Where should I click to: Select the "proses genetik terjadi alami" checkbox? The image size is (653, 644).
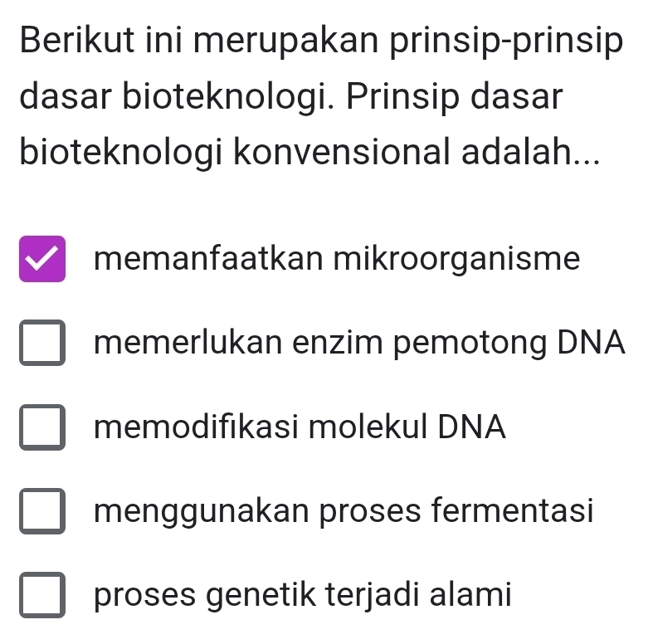pos(42,595)
